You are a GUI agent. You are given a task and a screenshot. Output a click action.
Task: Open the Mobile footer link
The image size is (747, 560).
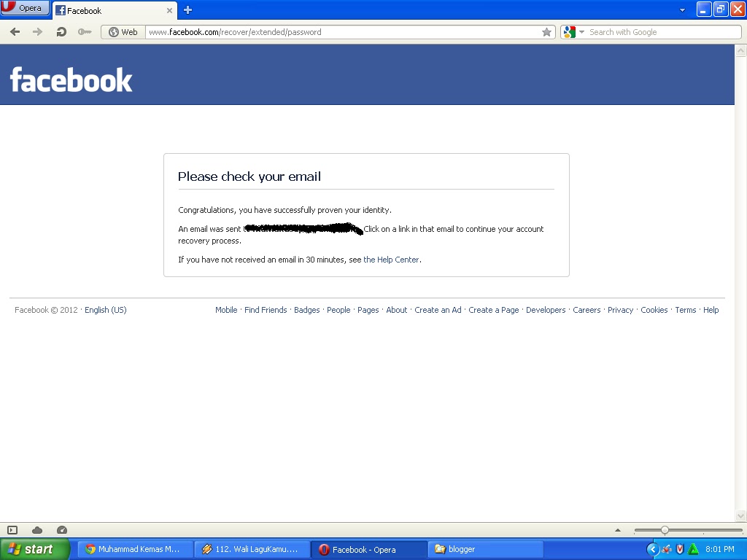click(x=226, y=310)
